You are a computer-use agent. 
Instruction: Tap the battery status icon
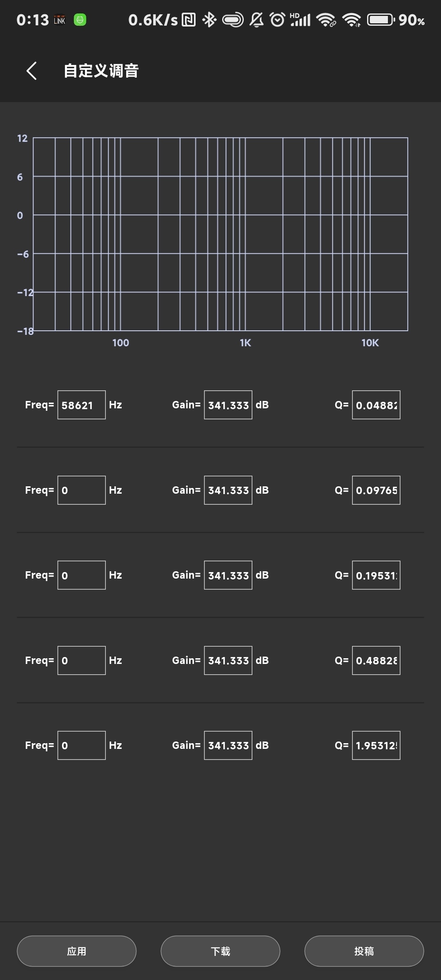pyautogui.click(x=381, y=20)
